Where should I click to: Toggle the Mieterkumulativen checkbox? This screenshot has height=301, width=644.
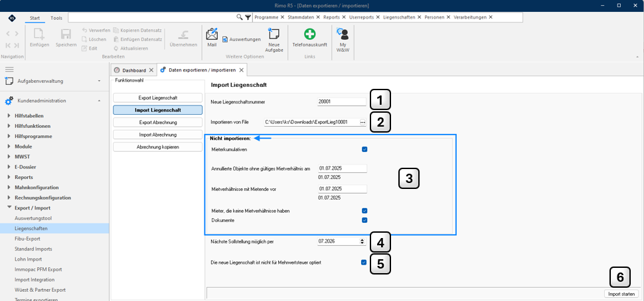click(x=364, y=149)
